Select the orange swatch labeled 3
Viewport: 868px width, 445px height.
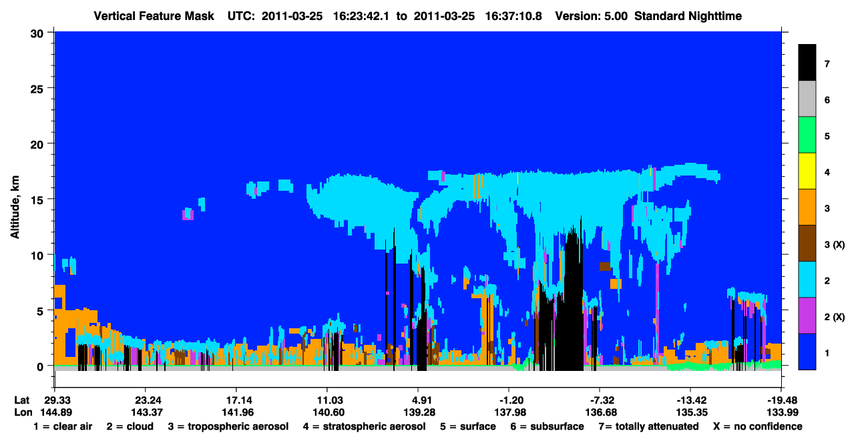click(807, 207)
